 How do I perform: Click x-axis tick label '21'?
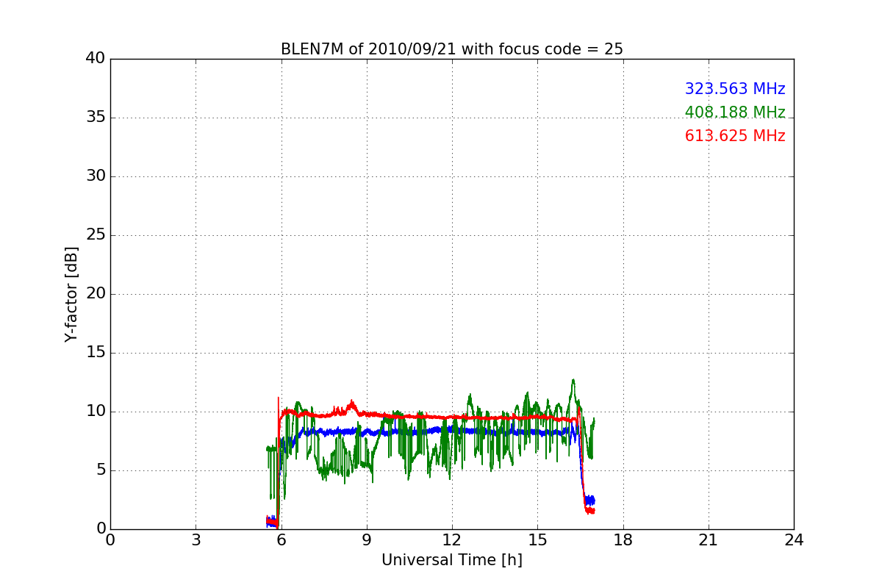click(709, 540)
